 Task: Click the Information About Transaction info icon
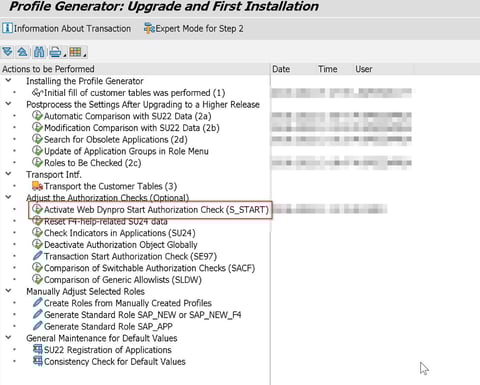pyautogui.click(x=7, y=28)
